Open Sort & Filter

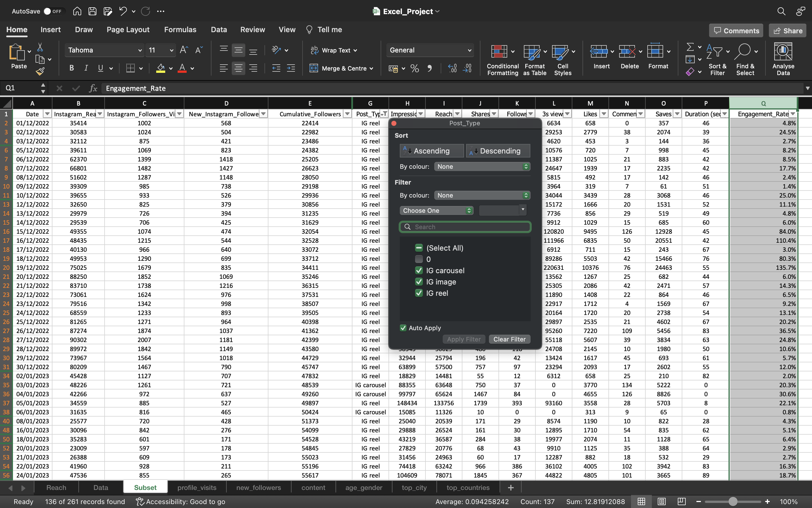pos(717,60)
